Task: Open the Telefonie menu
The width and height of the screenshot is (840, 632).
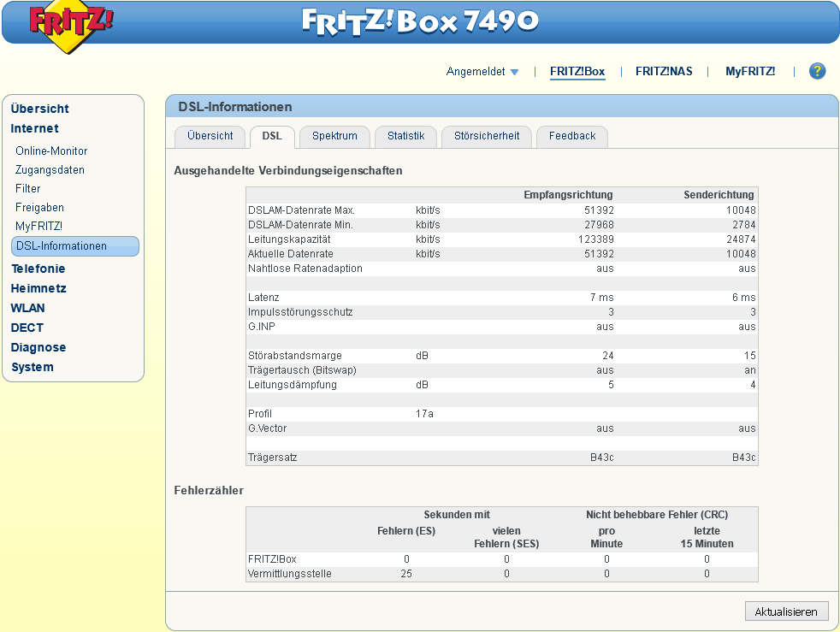Action: click(38, 269)
